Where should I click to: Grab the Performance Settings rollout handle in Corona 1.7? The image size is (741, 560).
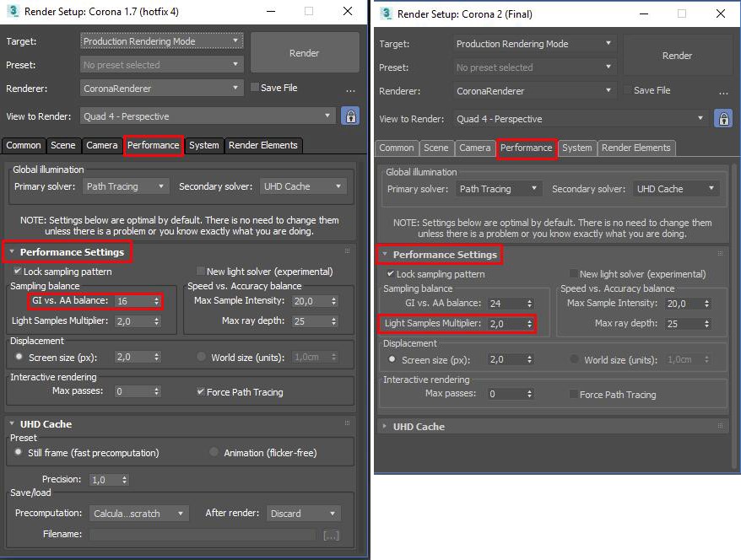[x=348, y=251]
